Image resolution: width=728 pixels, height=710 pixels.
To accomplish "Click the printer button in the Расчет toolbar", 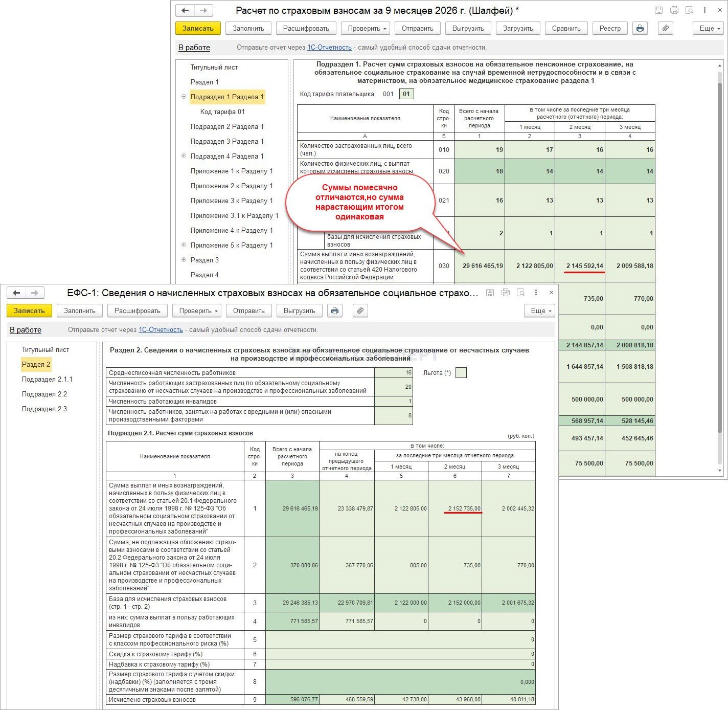I will (640, 28).
